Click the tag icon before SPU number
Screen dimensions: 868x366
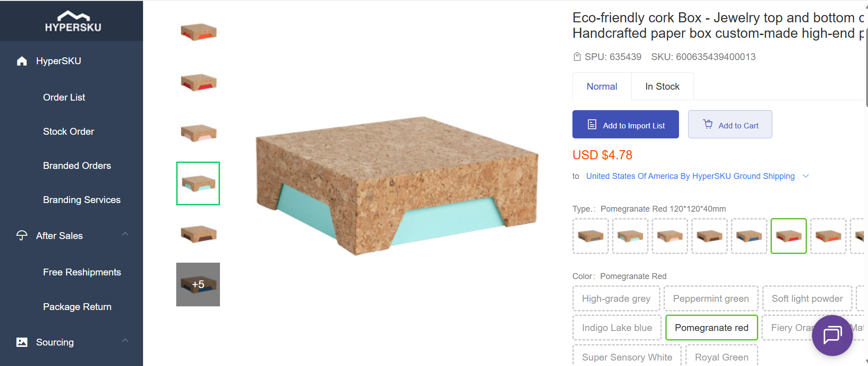coord(577,56)
